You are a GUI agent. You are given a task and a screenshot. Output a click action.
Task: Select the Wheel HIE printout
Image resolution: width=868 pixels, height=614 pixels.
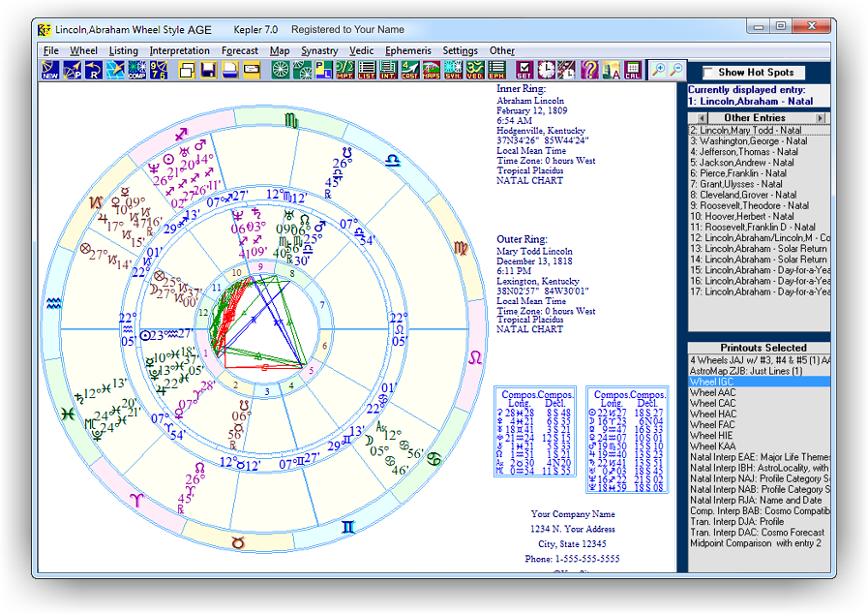[x=759, y=436]
